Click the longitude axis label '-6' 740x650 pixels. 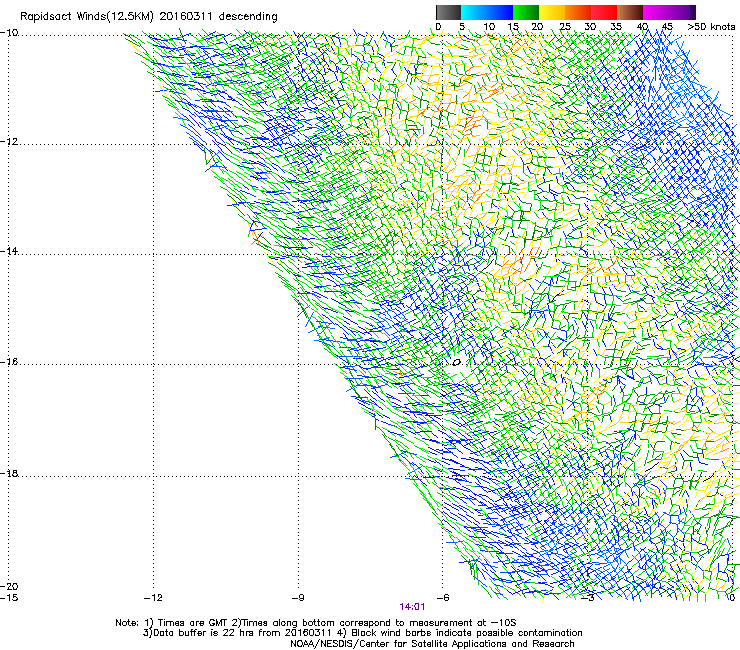443,598
